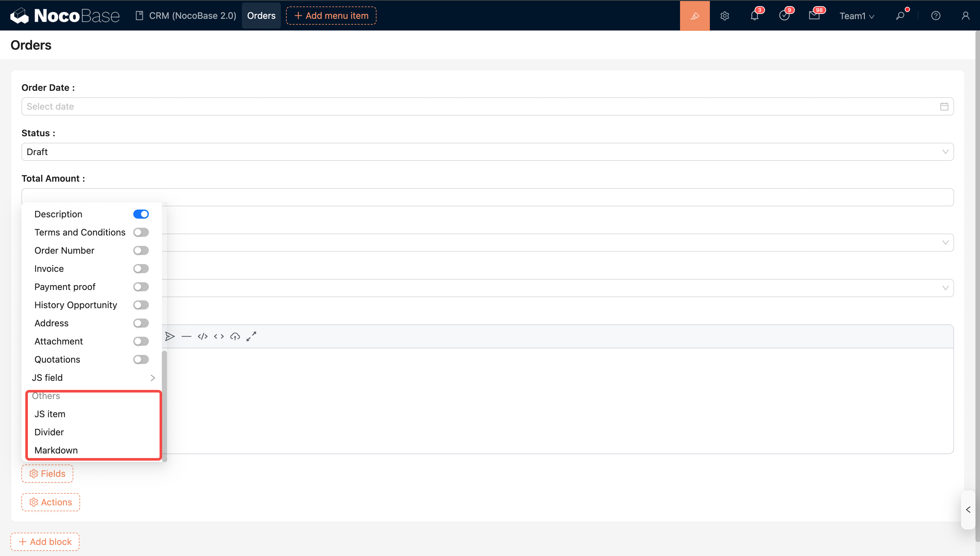Open the settings gear icon
This screenshot has width=980, height=556.
724,16
